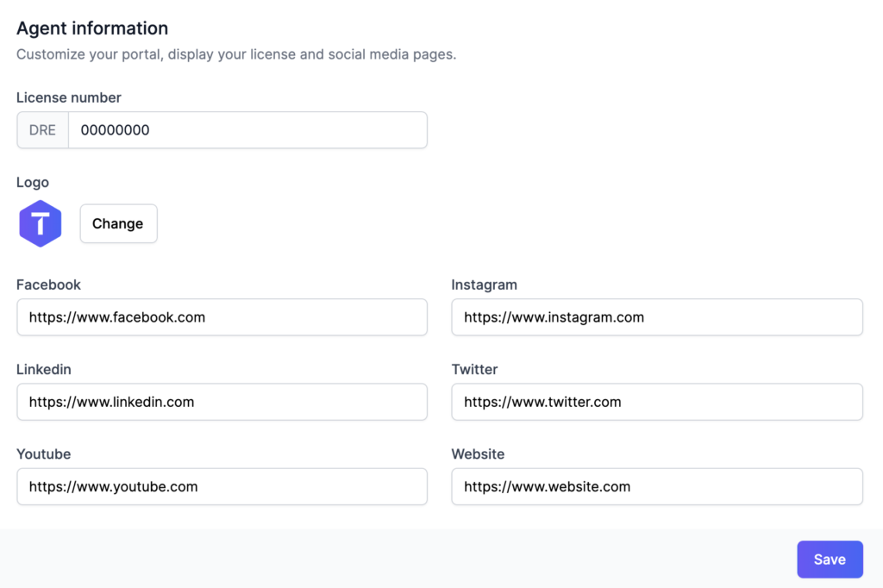Image resolution: width=883 pixels, height=588 pixels.
Task: Click the Agent information heading
Action: point(92,28)
